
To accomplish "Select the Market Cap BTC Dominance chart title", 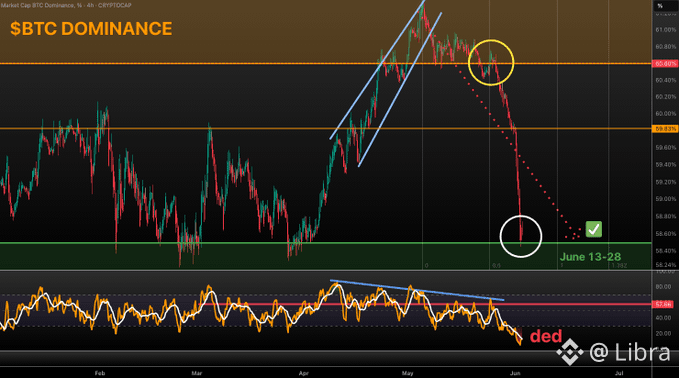I will [x=66, y=5].
